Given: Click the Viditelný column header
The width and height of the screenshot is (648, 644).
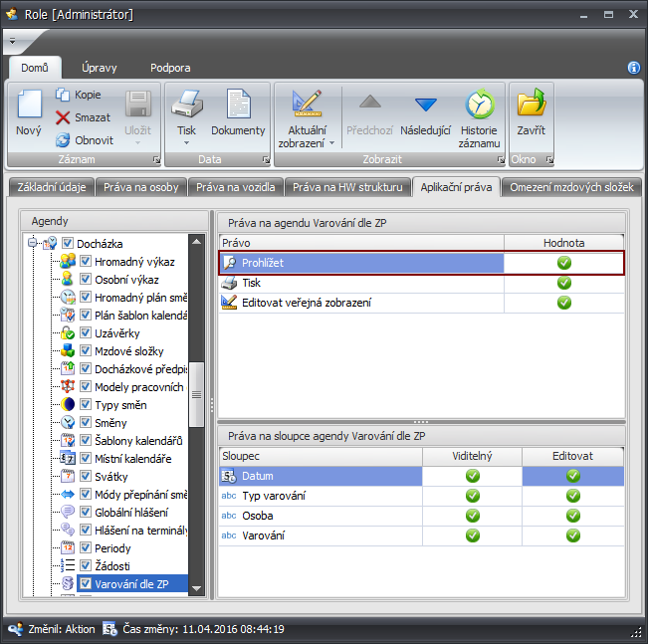Looking at the screenshot, I should 472,456.
